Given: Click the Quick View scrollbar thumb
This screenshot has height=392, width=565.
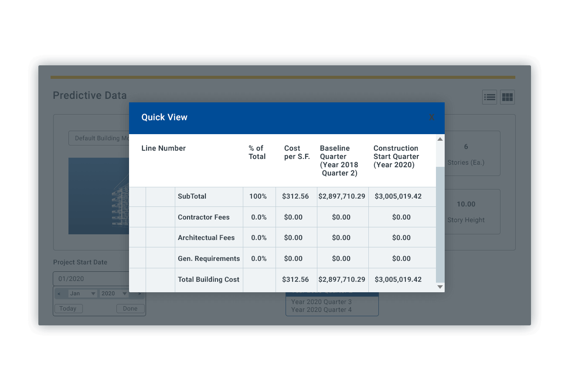Looking at the screenshot, I should coord(440,224).
